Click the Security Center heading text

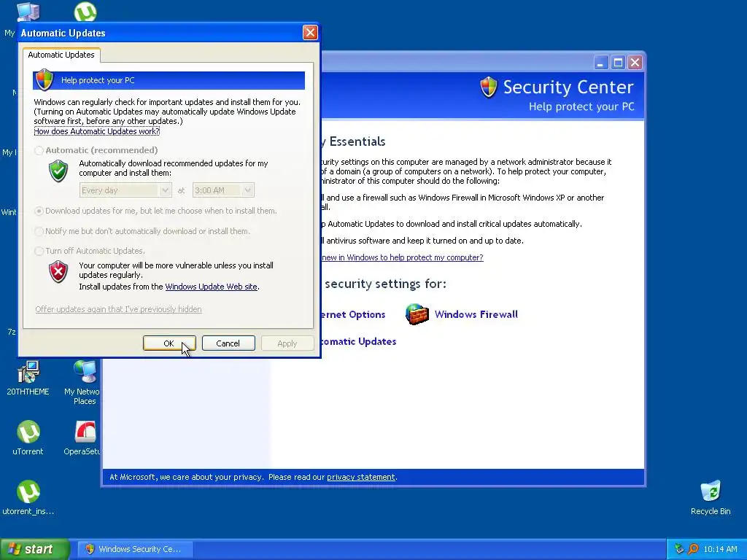[568, 87]
